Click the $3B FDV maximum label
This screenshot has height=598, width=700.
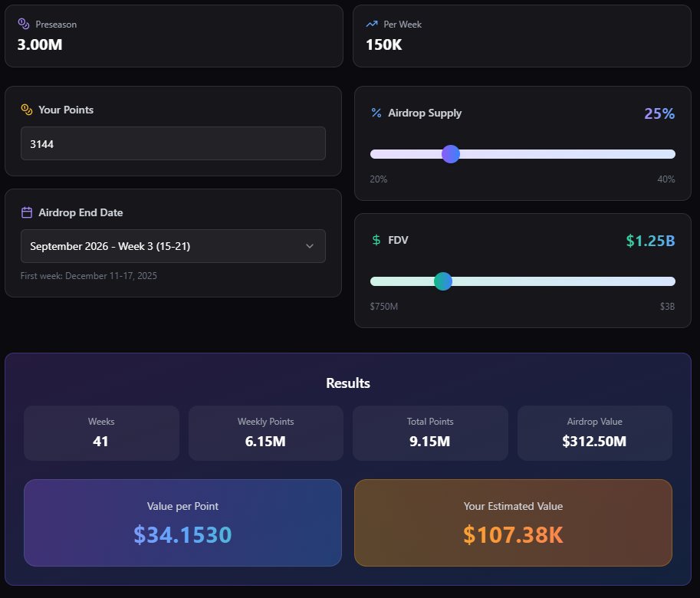click(667, 306)
